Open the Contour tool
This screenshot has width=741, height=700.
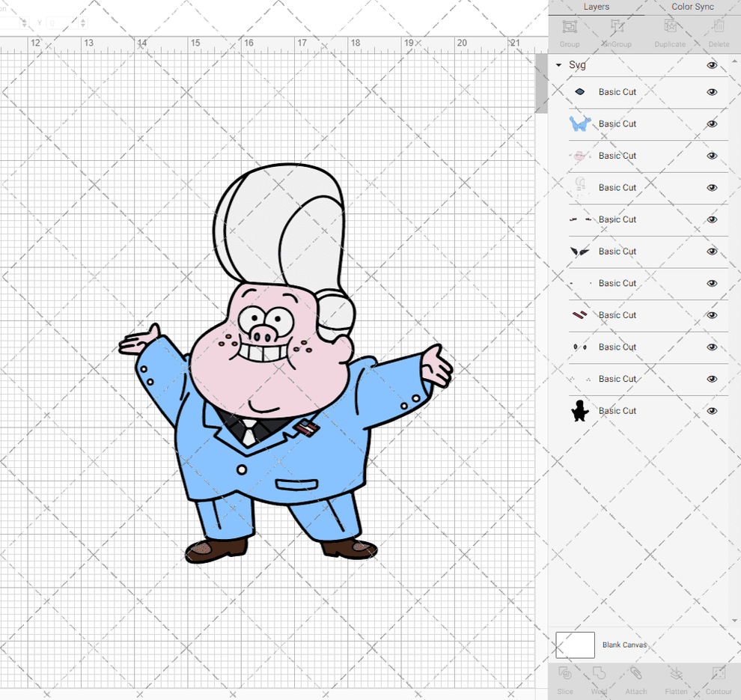718,681
